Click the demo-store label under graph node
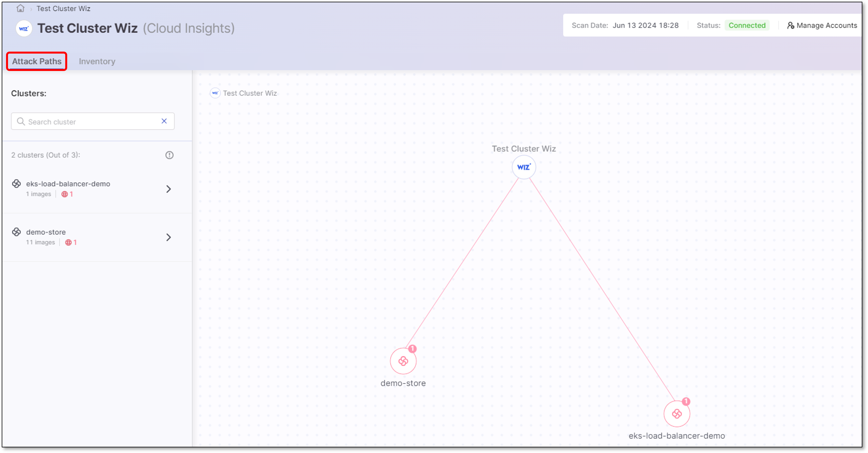The image size is (868, 453). coord(403,384)
